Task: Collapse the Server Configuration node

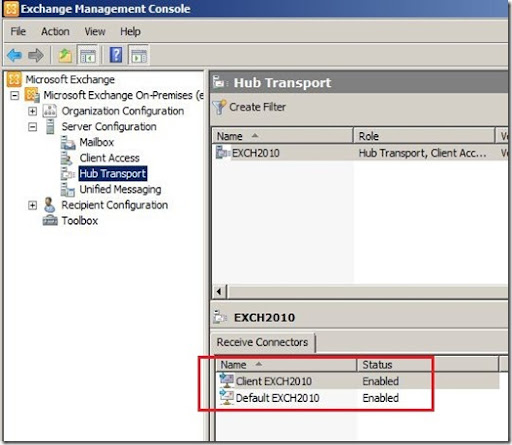Action: pos(32,127)
